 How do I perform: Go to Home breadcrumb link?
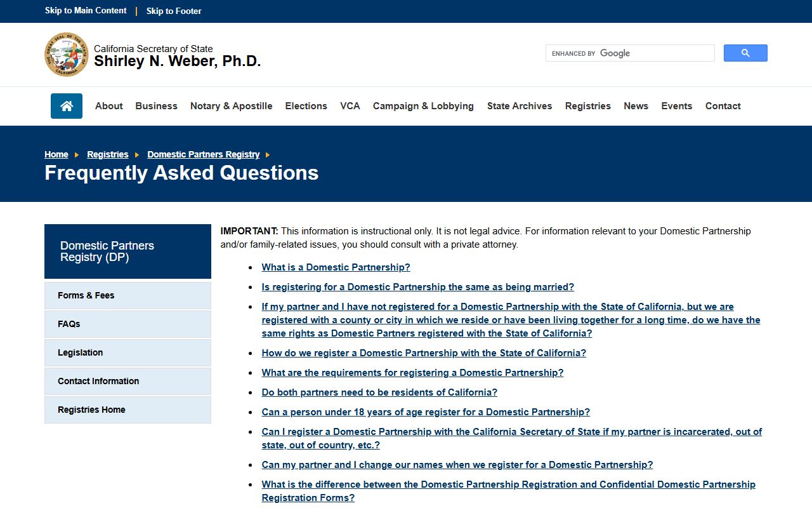[56, 154]
